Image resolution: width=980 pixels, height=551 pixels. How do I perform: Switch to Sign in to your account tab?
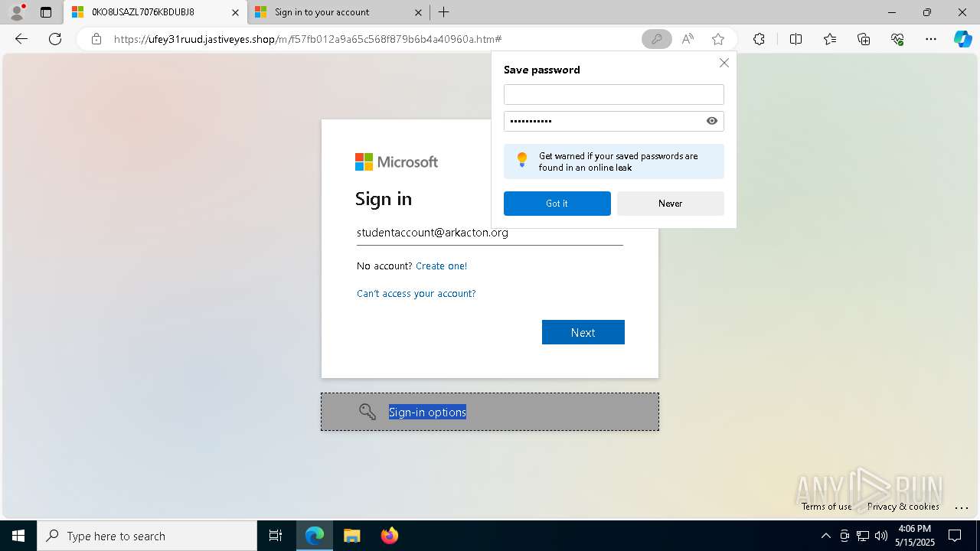pos(338,12)
